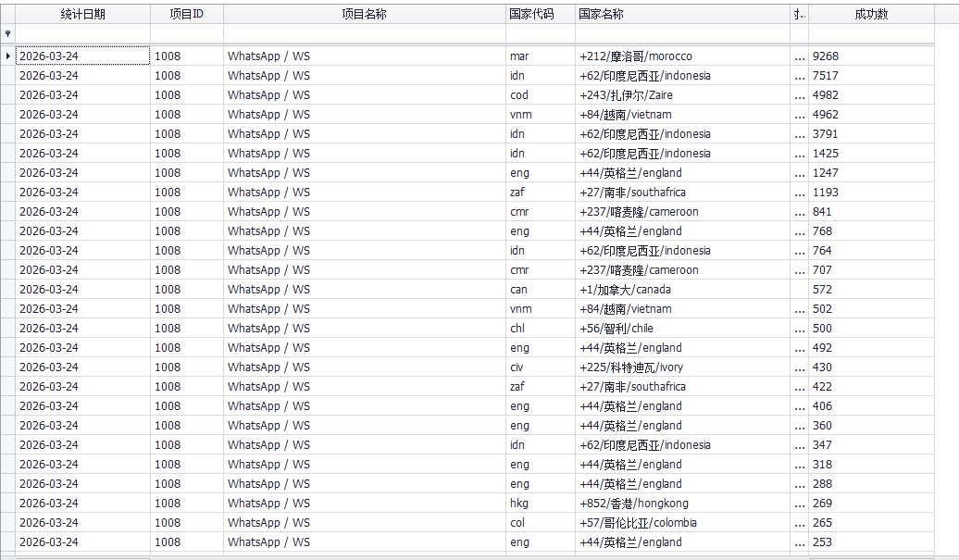Click the +225/科特迪瓦/ivory country cell

(682, 367)
